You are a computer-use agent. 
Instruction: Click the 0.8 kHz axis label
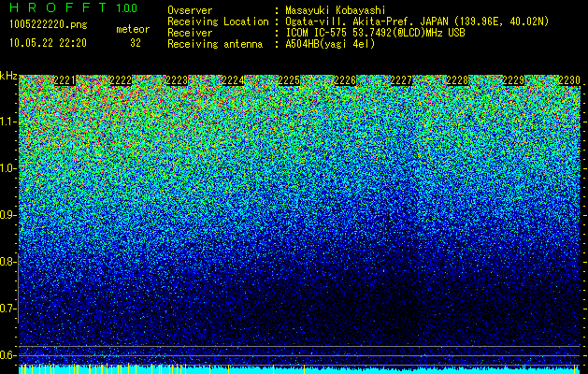[8, 262]
